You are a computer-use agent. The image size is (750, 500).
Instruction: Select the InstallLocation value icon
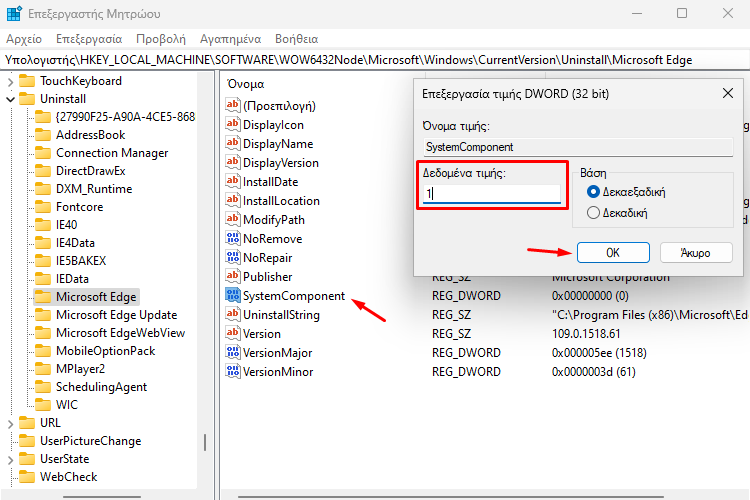coord(232,200)
